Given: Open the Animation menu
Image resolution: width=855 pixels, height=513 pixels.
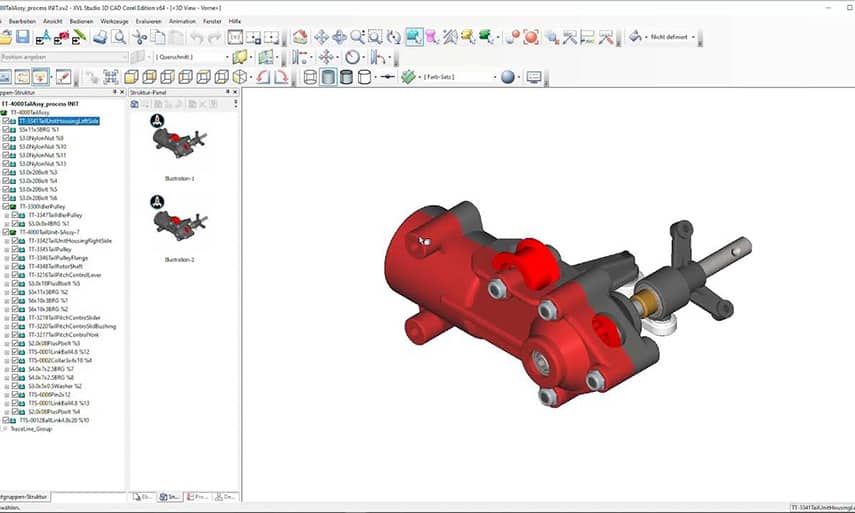Looking at the screenshot, I should [x=182, y=20].
